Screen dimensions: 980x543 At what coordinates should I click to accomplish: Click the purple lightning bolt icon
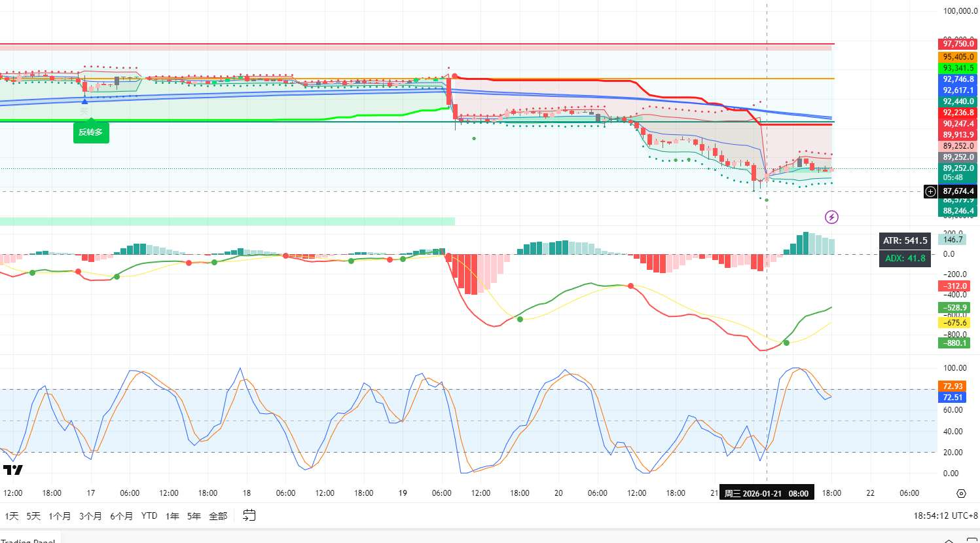[831, 217]
